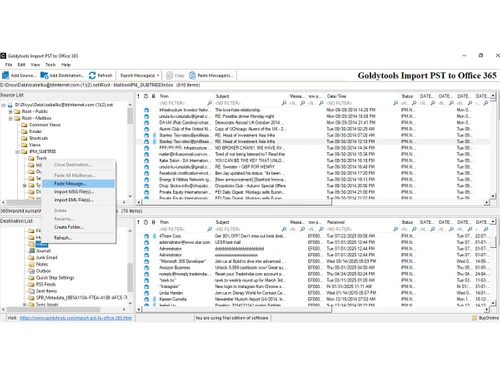This screenshot has width=500, height=375.
Task: Click the document type column icon in source grid
Action: [x=146, y=96]
